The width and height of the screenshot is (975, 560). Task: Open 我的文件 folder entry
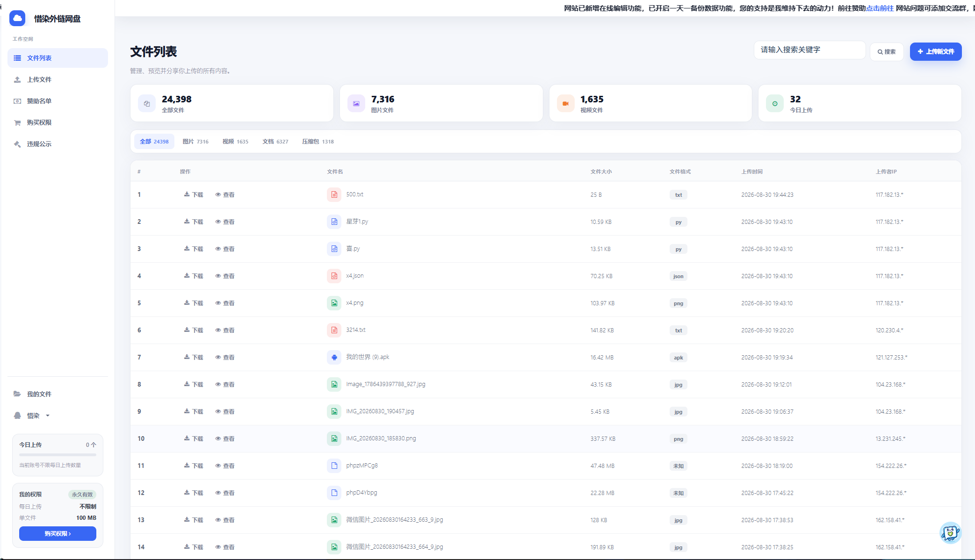[x=58, y=394]
